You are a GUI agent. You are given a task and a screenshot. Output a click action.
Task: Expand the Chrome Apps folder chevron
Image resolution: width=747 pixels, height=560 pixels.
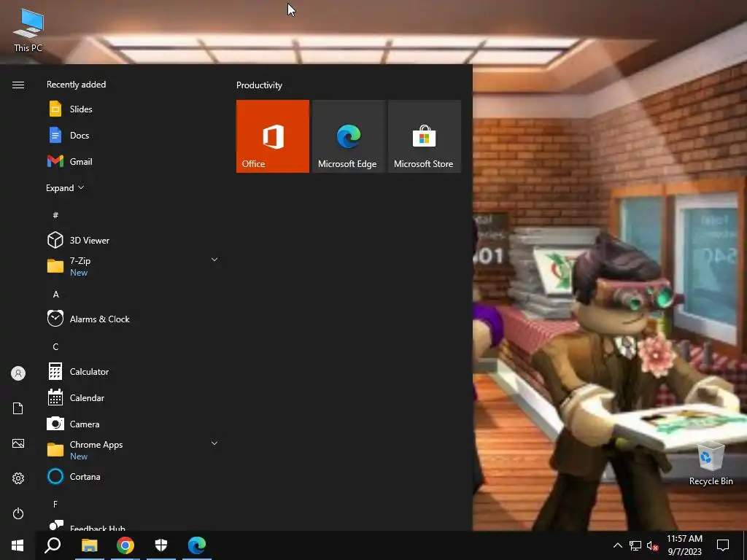214,443
